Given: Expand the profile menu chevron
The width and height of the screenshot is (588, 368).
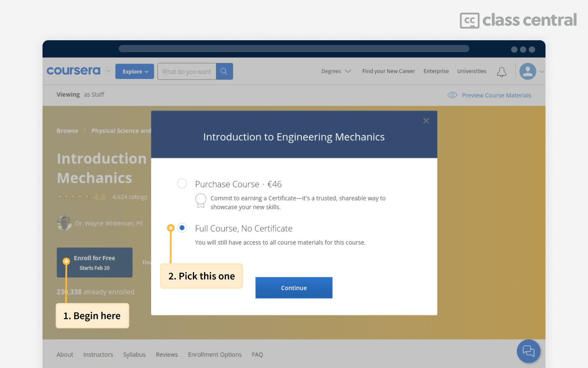Looking at the screenshot, I should click(x=542, y=72).
